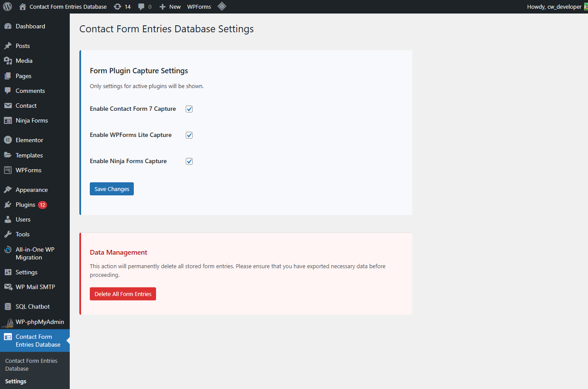Open WP-phpMyAdmin via its ship icon
The image size is (588, 389).
click(8, 322)
